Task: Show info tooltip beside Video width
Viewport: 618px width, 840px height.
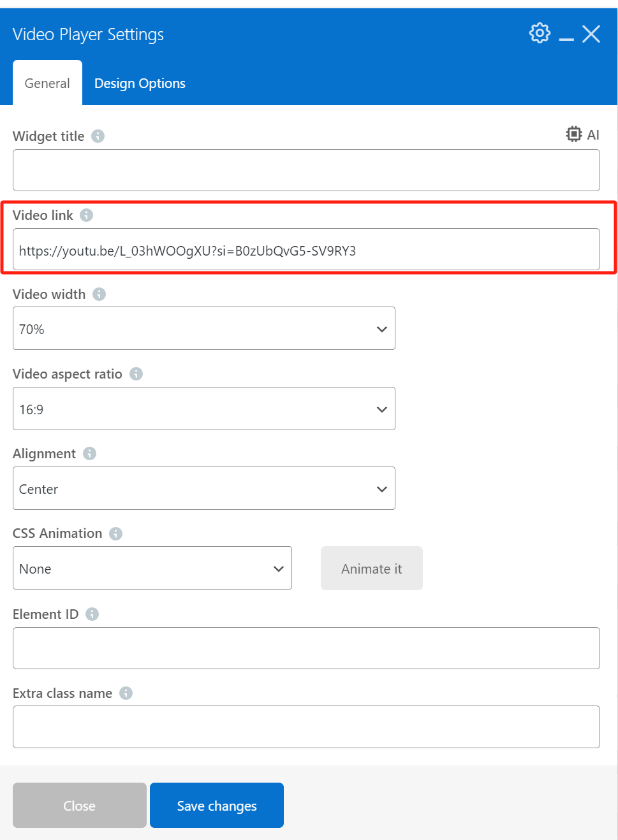Action: point(99,294)
